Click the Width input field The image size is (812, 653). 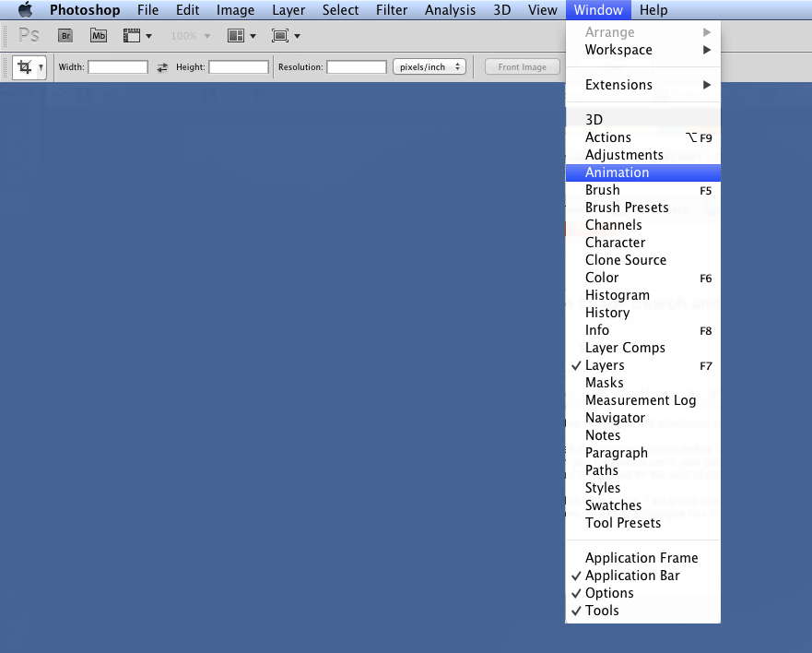[x=118, y=66]
